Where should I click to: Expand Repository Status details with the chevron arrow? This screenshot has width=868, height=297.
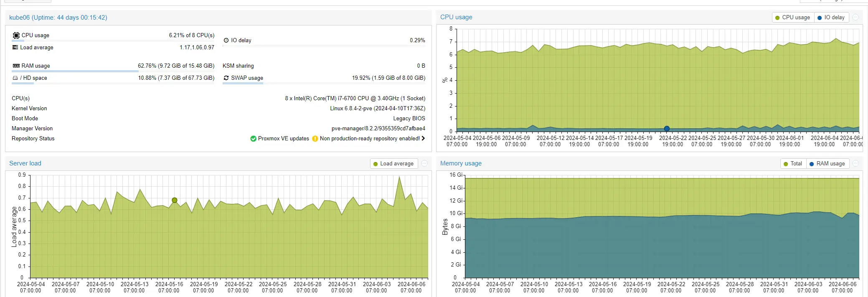(424, 139)
